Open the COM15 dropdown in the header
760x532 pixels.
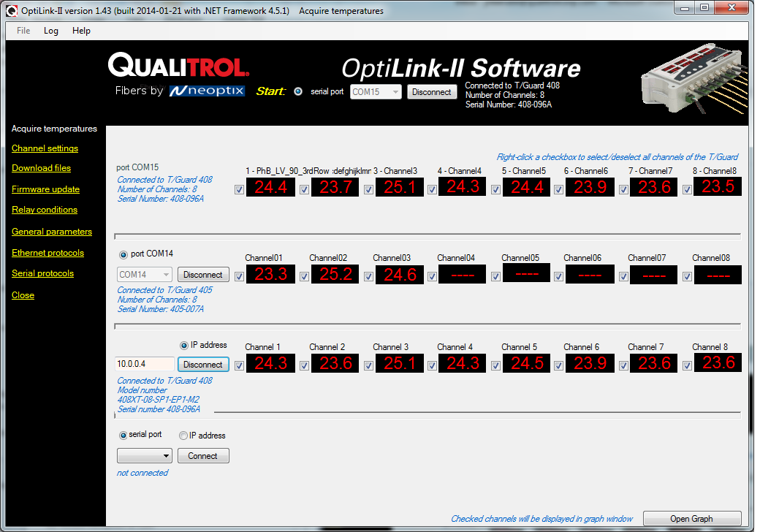coord(376,92)
